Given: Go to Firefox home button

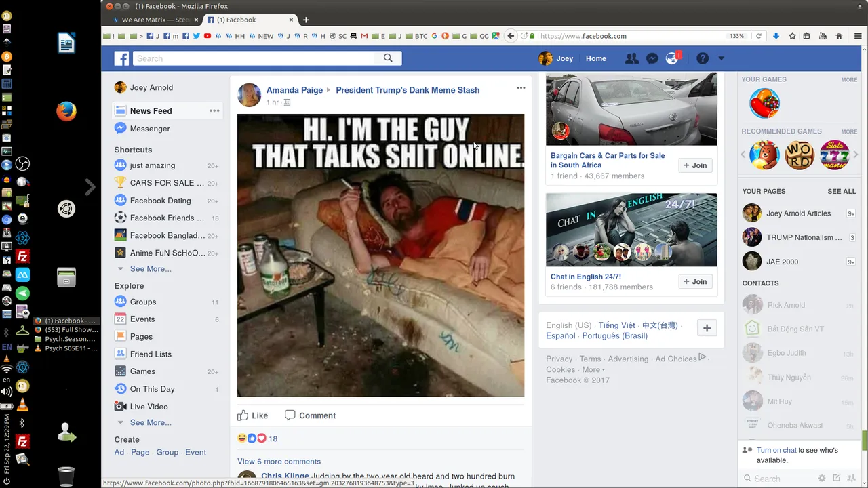Looking at the screenshot, I should click(839, 36).
